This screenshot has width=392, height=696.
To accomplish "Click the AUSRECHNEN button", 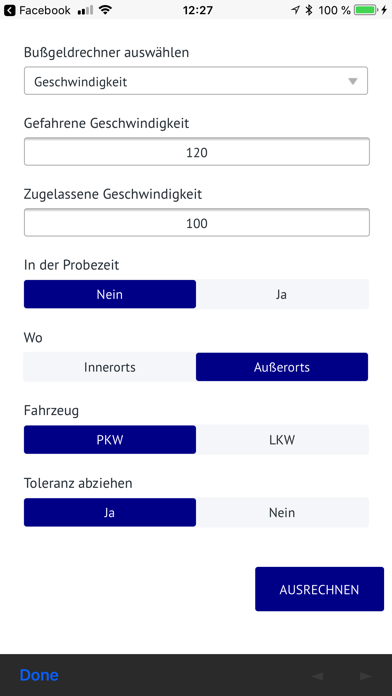I will pos(319,589).
